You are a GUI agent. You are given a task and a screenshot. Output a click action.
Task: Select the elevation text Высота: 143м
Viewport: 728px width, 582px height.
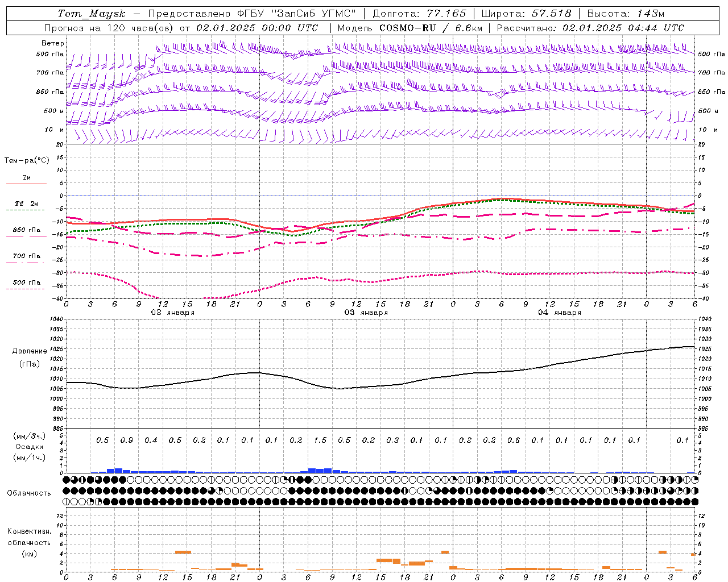(626, 14)
